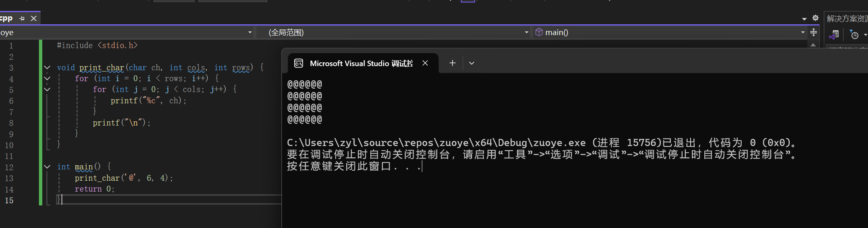
Task: Click the printf("%c", ch) statement
Action: [149, 100]
